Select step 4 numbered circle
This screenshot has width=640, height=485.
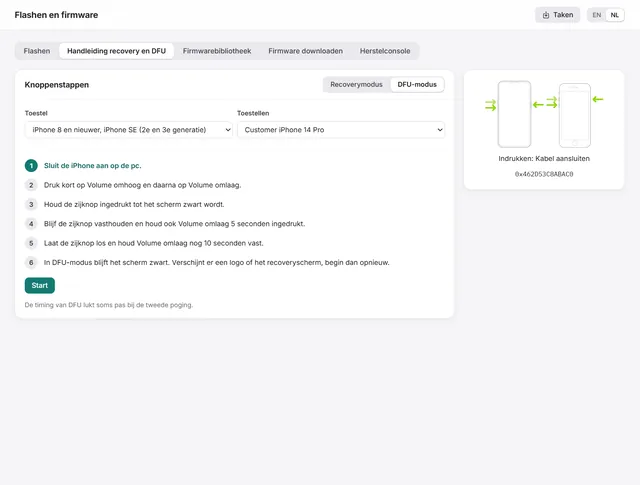click(x=31, y=224)
